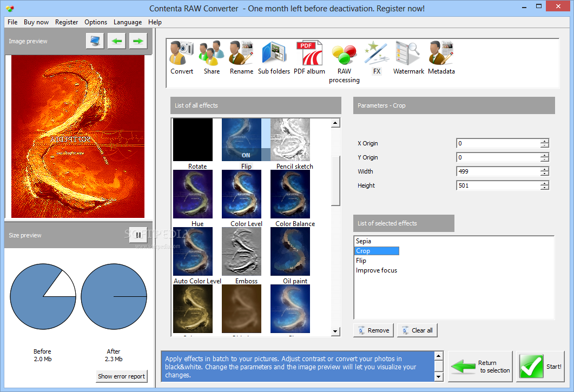Click the Remove effect button
This screenshot has height=392, width=574.
(373, 330)
